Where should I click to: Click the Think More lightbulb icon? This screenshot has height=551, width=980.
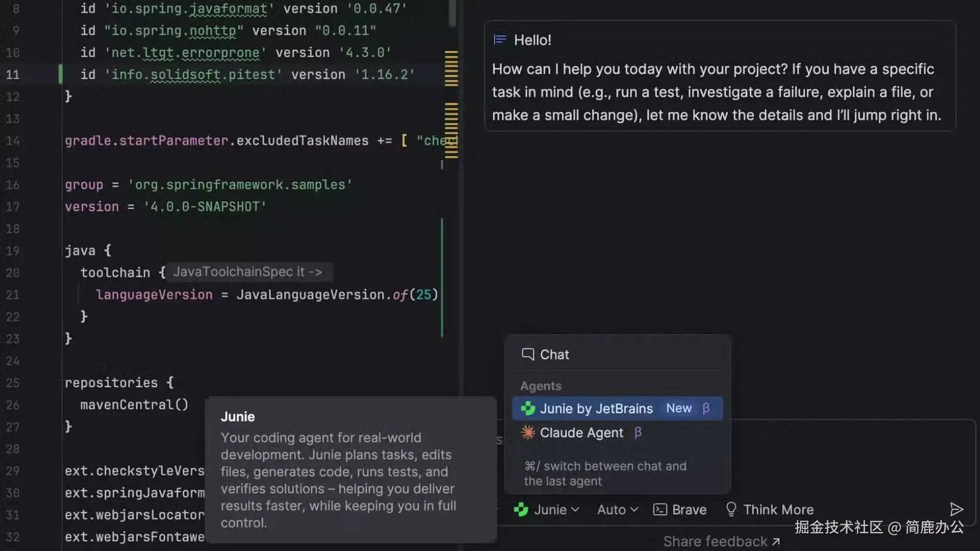(x=732, y=509)
